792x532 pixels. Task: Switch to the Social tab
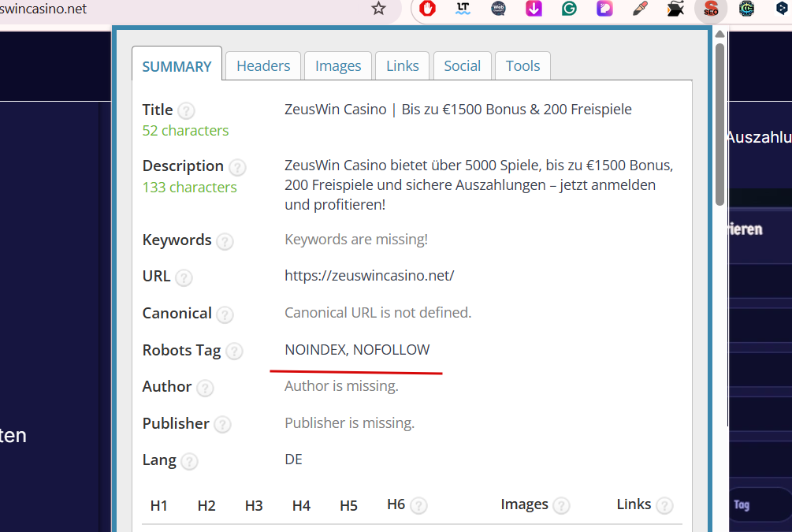click(462, 65)
